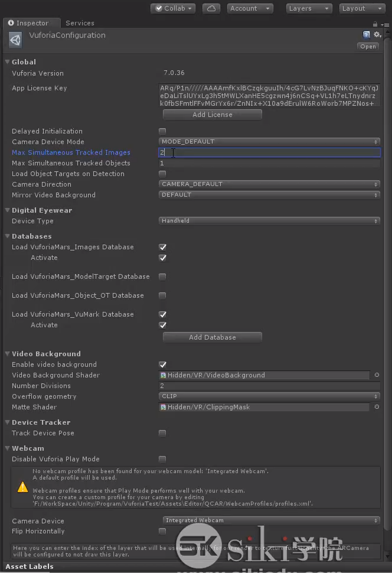392x573 pixels.
Task: Open Camera Direction dropdown
Action: [x=269, y=184]
